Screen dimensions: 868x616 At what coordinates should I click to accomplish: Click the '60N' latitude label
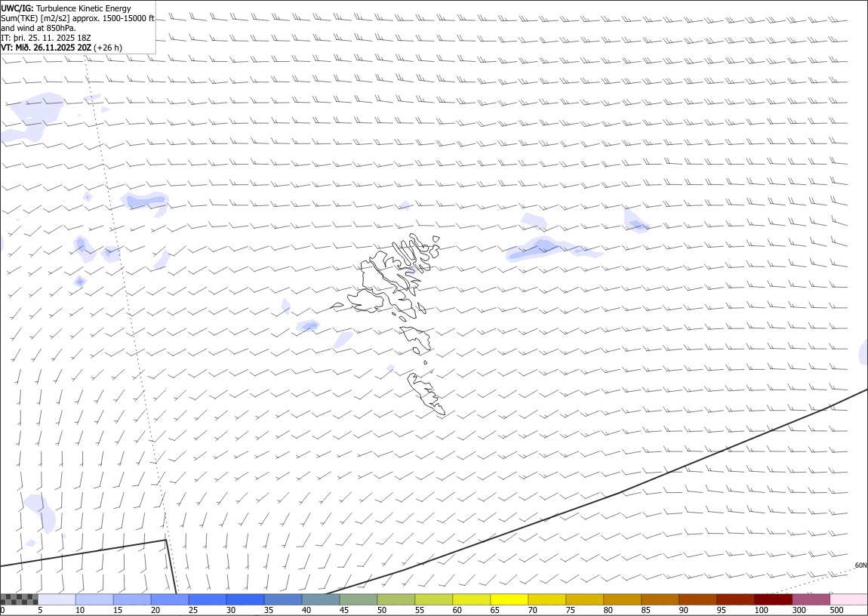[x=860, y=565]
